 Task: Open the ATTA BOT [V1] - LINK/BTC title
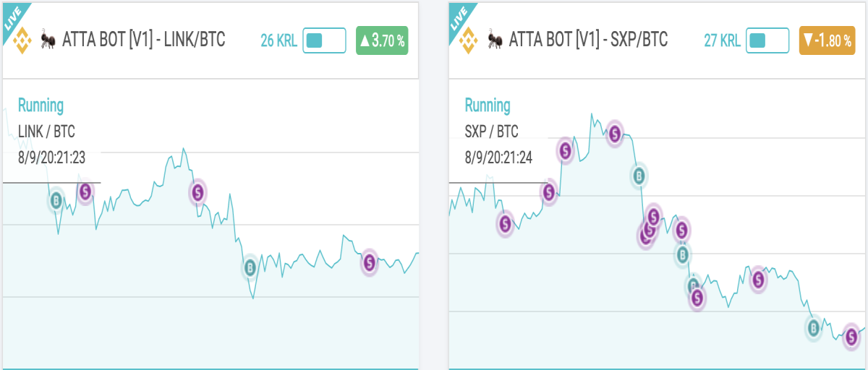click(x=144, y=40)
